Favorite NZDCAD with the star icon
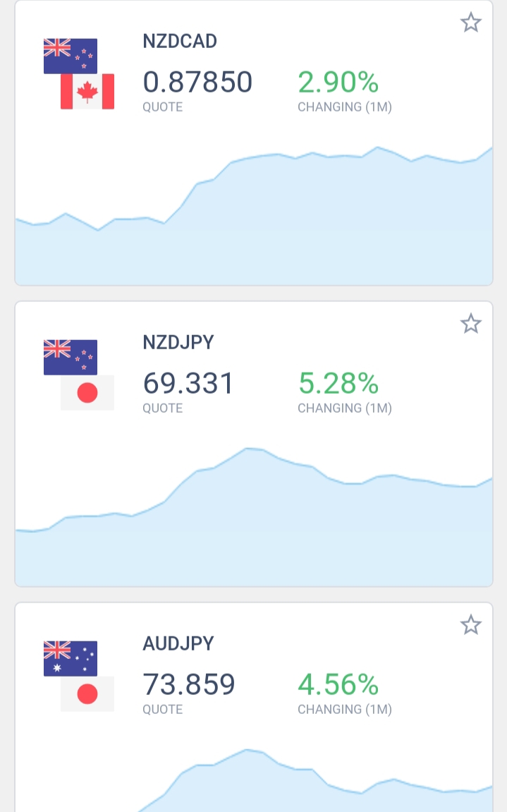Image resolution: width=507 pixels, height=812 pixels. tap(470, 23)
